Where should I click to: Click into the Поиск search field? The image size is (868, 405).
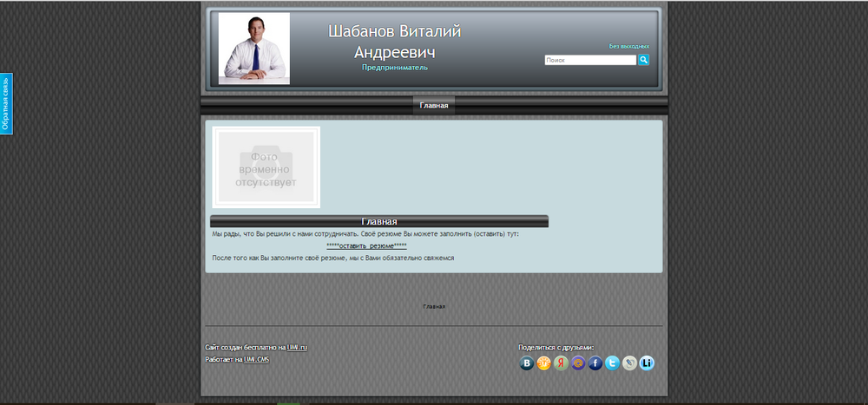[x=590, y=61]
